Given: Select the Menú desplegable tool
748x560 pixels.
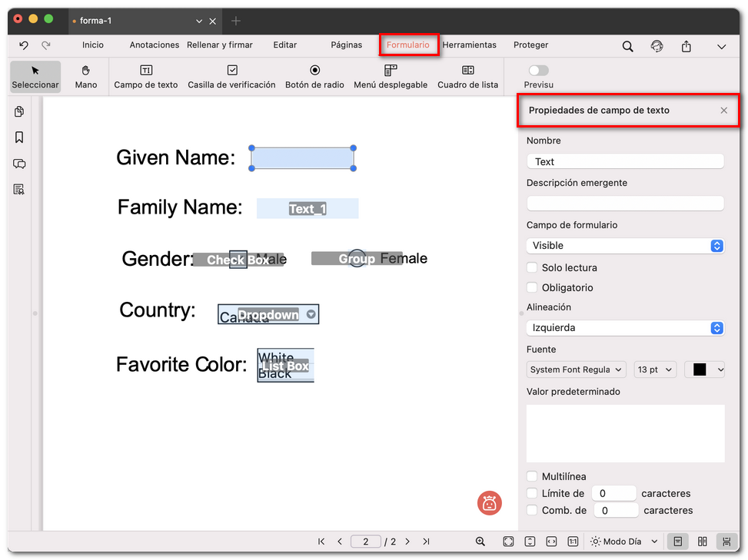Looking at the screenshot, I should [x=390, y=76].
